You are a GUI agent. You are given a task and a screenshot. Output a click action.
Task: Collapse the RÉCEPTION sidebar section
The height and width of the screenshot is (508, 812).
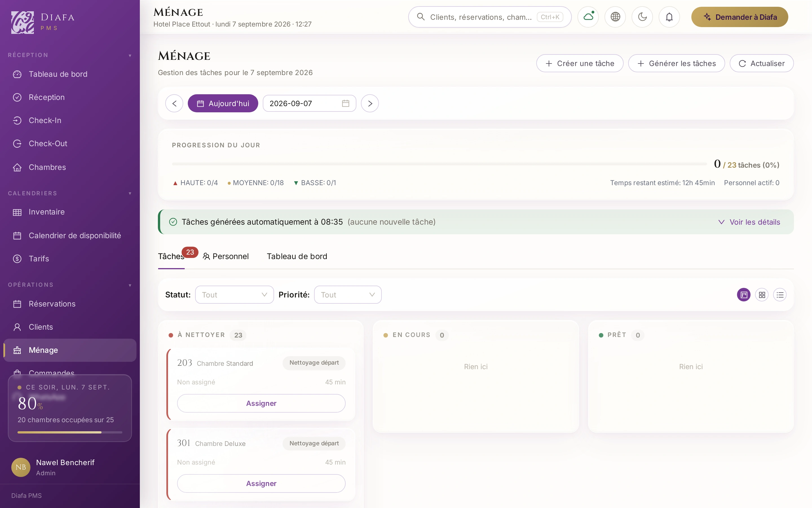(x=70, y=55)
